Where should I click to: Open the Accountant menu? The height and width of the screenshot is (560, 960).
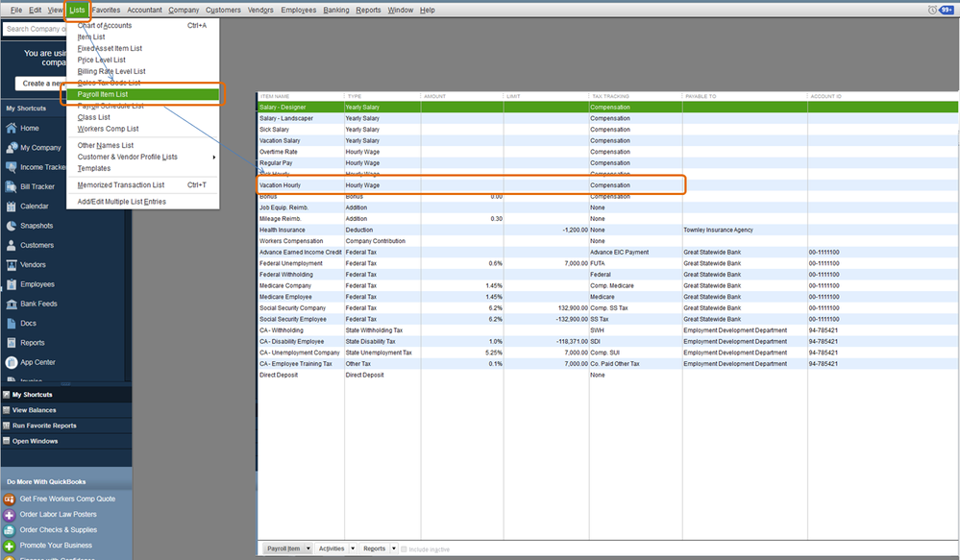click(144, 10)
